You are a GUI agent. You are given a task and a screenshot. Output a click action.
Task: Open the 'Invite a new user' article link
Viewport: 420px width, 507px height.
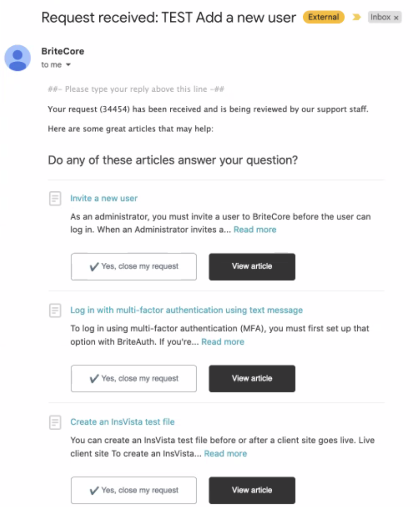104,198
